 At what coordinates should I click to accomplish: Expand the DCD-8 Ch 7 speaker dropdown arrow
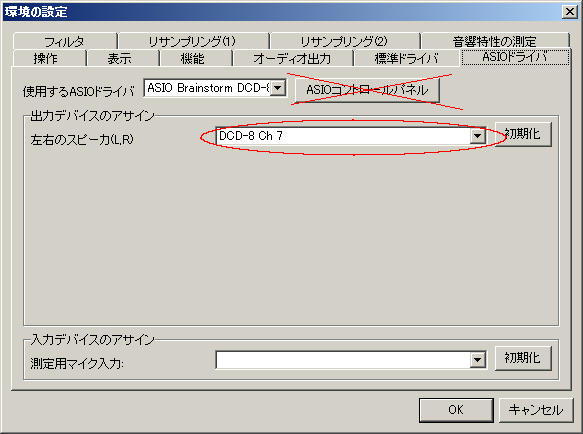(477, 136)
